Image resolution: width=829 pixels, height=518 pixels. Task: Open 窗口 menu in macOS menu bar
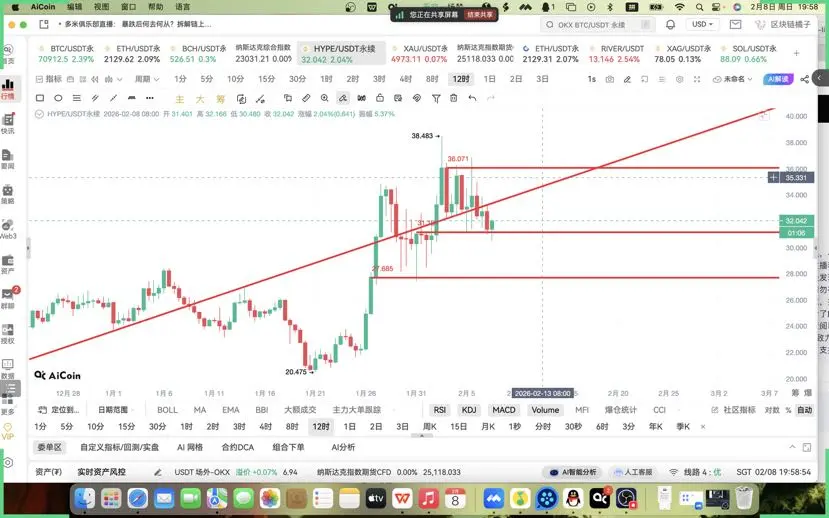pos(128,7)
